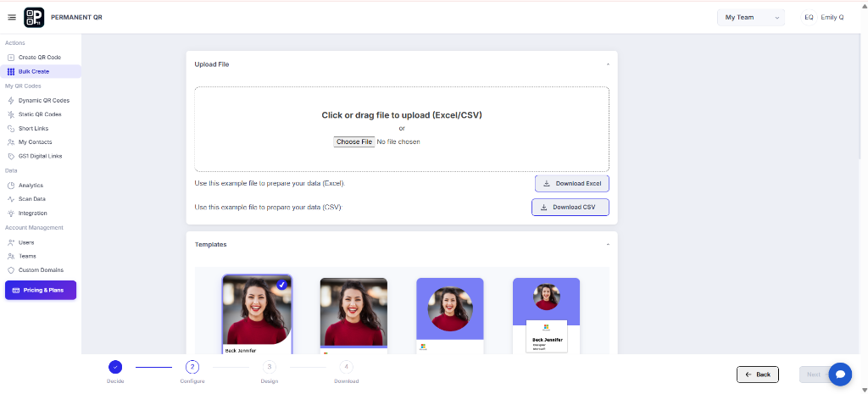Viewport: 868px width, 394px height.
Task: Open the My Team dropdown
Action: [751, 17]
